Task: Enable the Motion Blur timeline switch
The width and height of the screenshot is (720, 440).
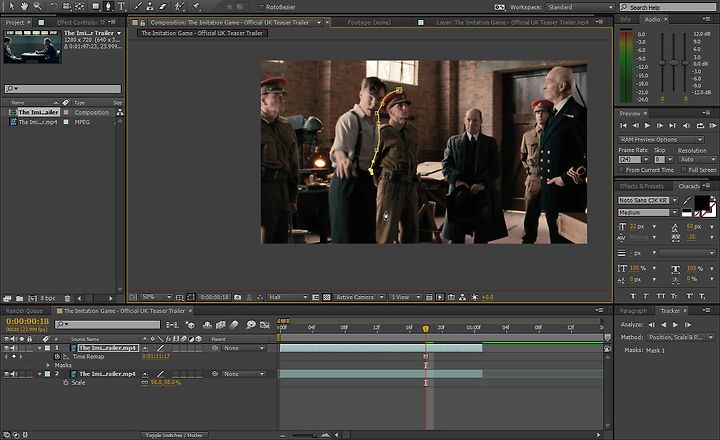Action: [x=234, y=325]
